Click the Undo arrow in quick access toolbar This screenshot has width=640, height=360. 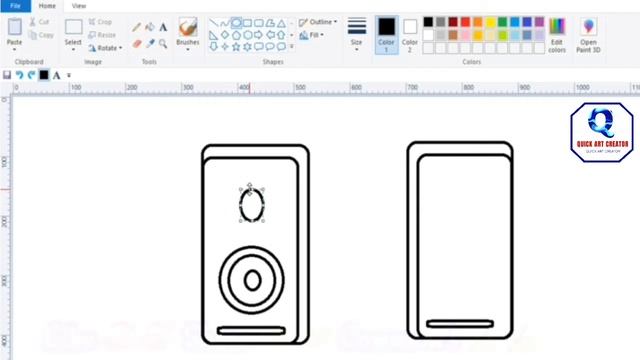[x=19, y=75]
